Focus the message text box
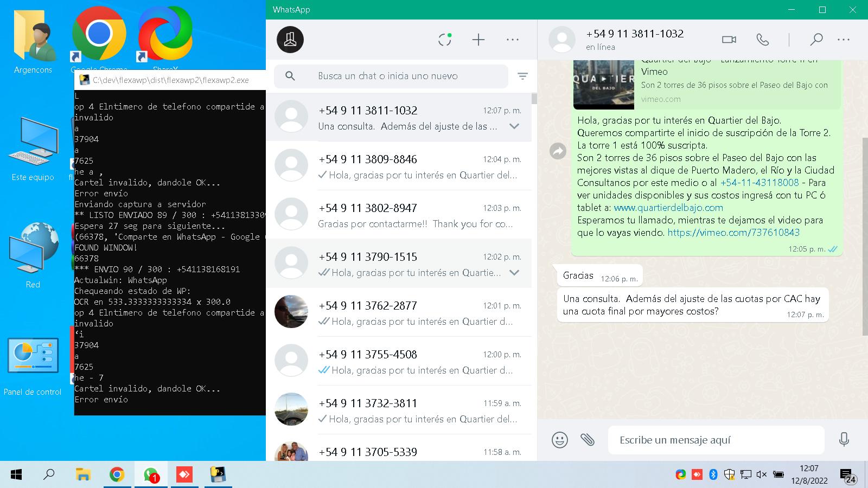The height and width of the screenshot is (488, 868). pos(716,440)
